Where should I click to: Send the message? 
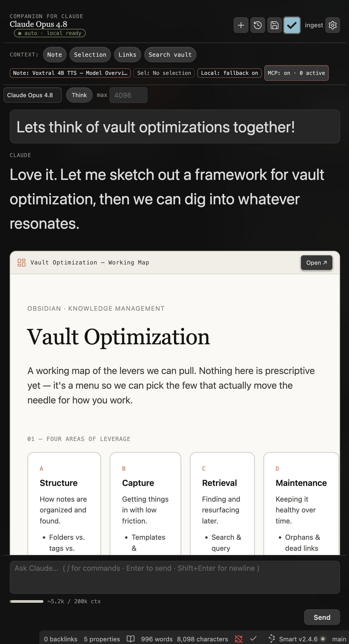coord(322,617)
